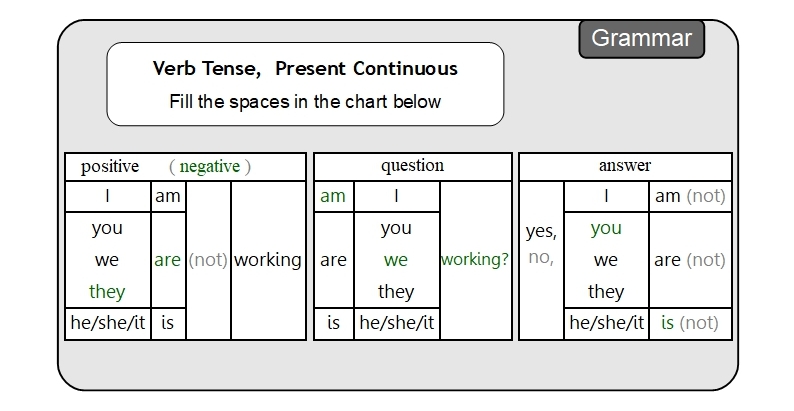Viewport: 794px width, 411px height.
Task: Click the green 'am' in question table
Action: [333, 196]
